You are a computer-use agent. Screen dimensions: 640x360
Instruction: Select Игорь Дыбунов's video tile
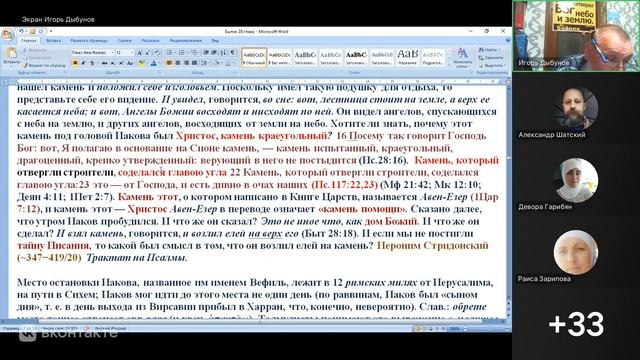coord(576,36)
